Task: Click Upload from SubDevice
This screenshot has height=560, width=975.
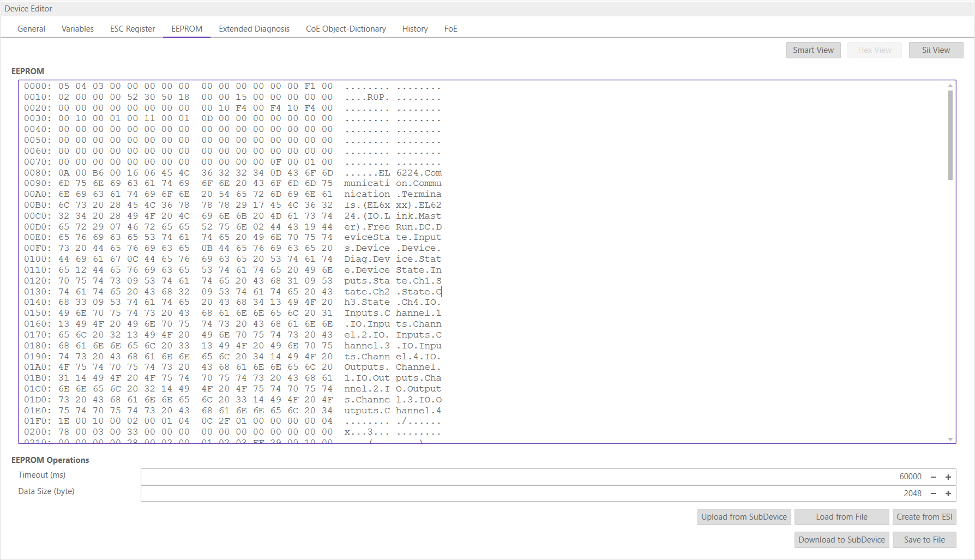Action: click(744, 516)
